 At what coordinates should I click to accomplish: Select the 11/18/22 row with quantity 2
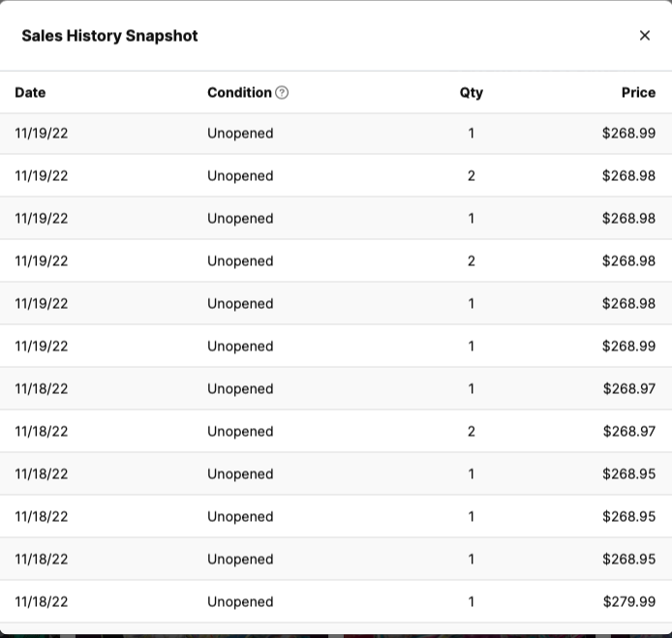click(336, 431)
